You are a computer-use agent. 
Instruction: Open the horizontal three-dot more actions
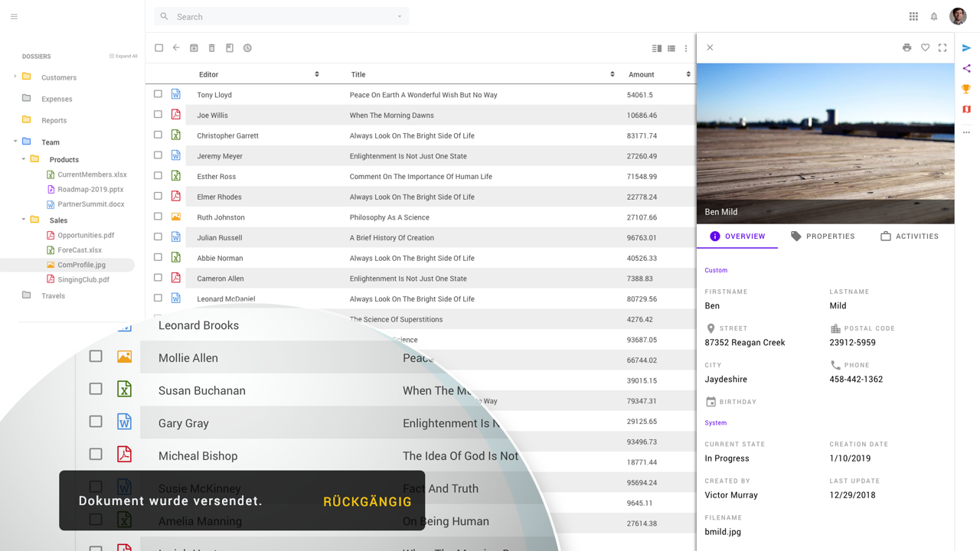(x=967, y=132)
